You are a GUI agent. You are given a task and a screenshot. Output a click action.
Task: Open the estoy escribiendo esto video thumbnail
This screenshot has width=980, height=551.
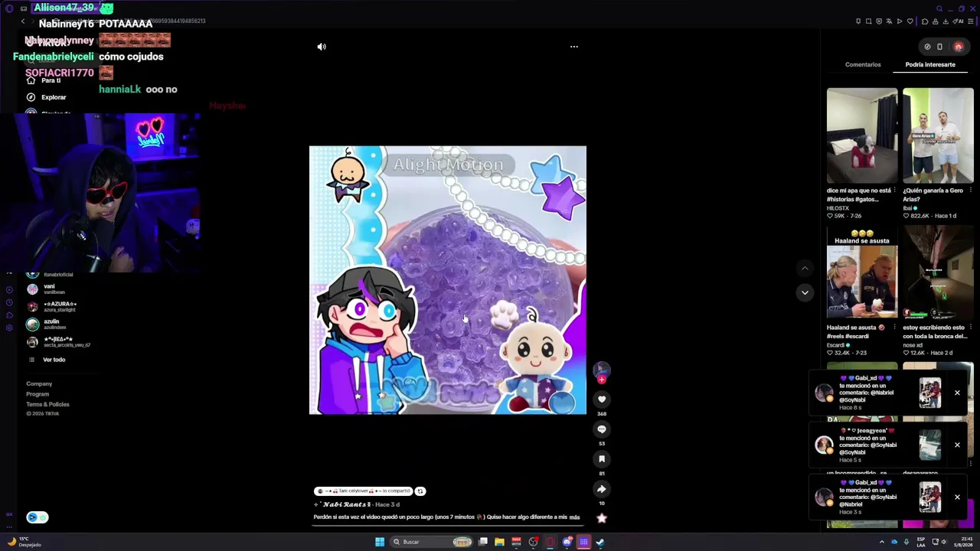[x=938, y=273]
